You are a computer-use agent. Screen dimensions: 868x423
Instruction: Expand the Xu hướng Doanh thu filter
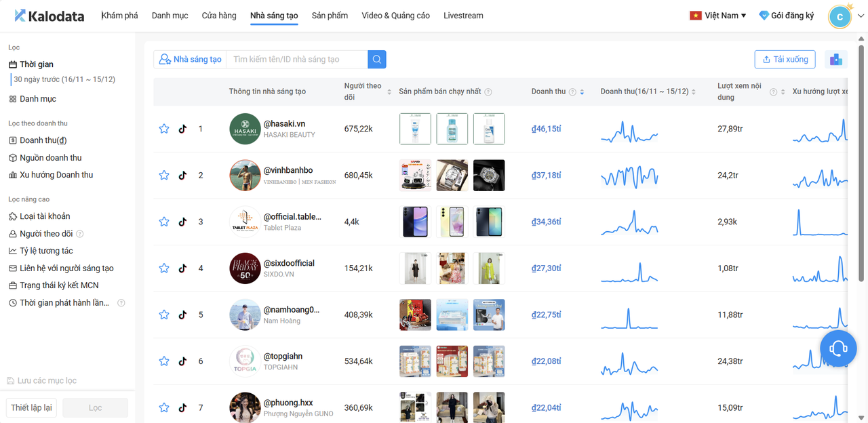tap(51, 175)
